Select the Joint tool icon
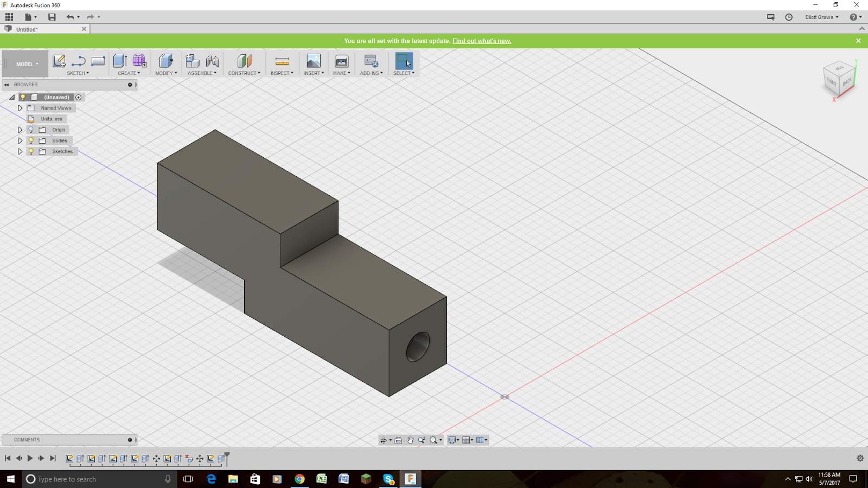Screen dimensions: 868x488 (x=212, y=61)
